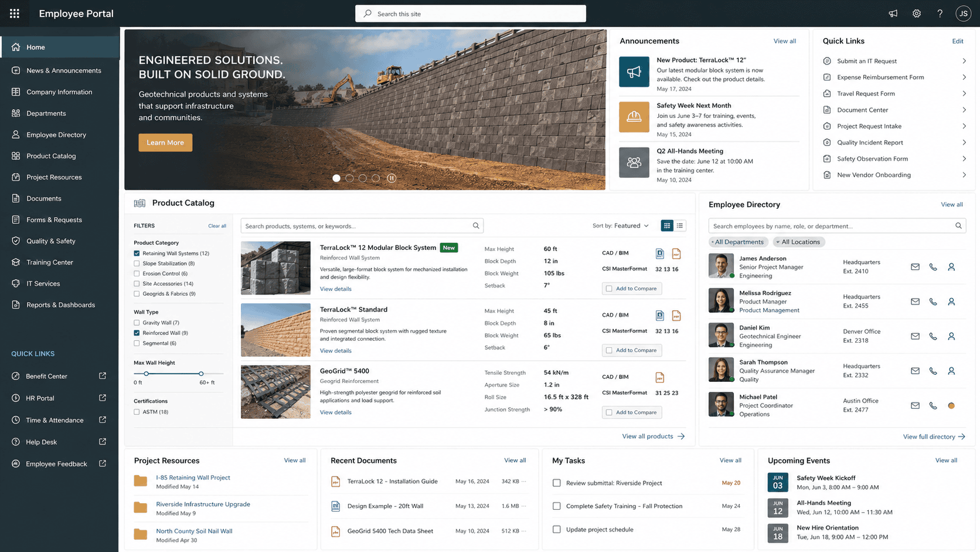The width and height of the screenshot is (980, 552).
Task: Select the second carousel slide dot
Action: coord(349,178)
